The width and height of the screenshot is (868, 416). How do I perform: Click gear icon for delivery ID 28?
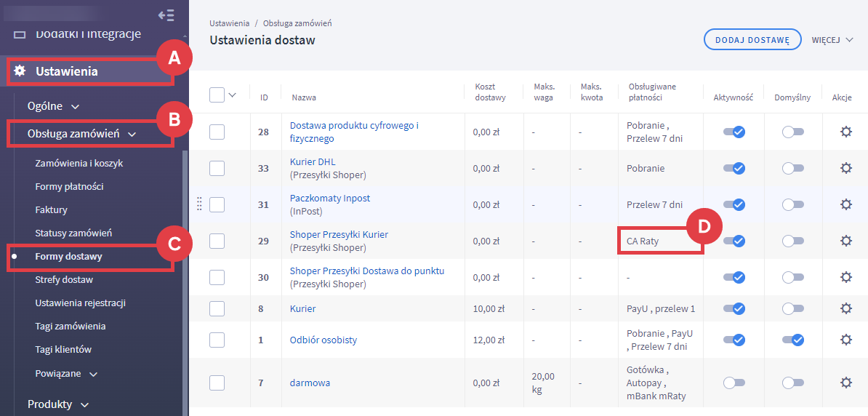pyautogui.click(x=845, y=132)
